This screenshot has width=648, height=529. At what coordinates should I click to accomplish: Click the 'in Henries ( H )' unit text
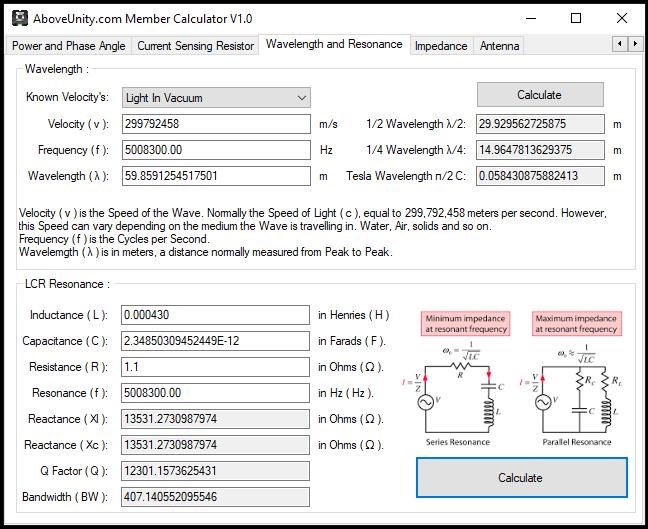(x=354, y=315)
